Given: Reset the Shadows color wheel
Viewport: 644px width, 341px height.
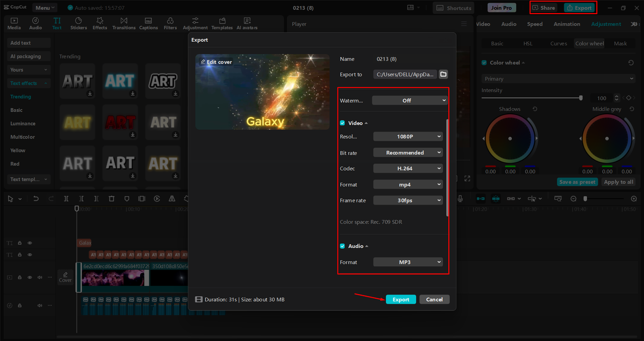Looking at the screenshot, I should coord(535,109).
